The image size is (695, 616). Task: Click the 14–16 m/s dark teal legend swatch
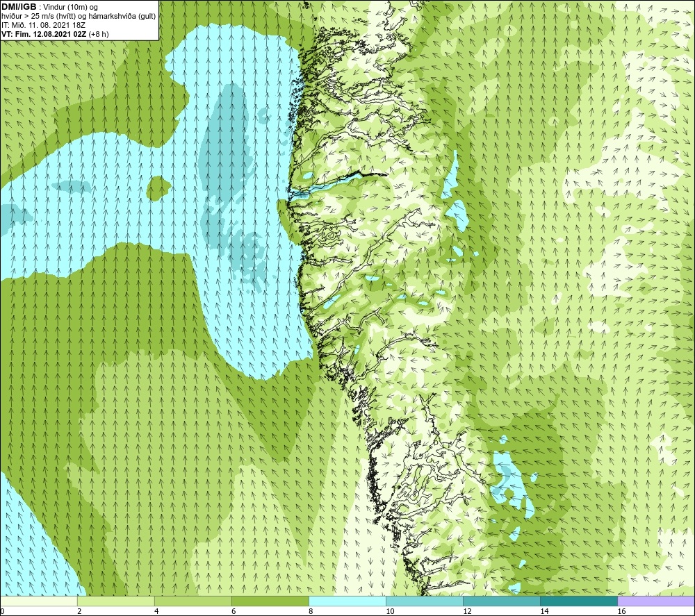point(579,601)
